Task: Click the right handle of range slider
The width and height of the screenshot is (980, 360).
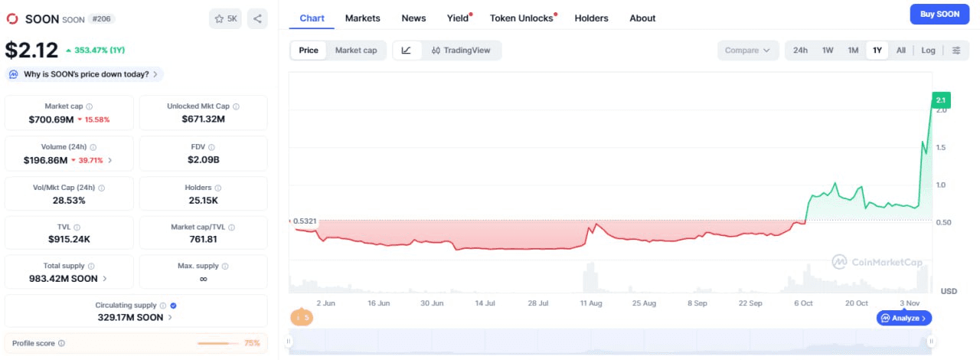Action: pyautogui.click(x=932, y=342)
